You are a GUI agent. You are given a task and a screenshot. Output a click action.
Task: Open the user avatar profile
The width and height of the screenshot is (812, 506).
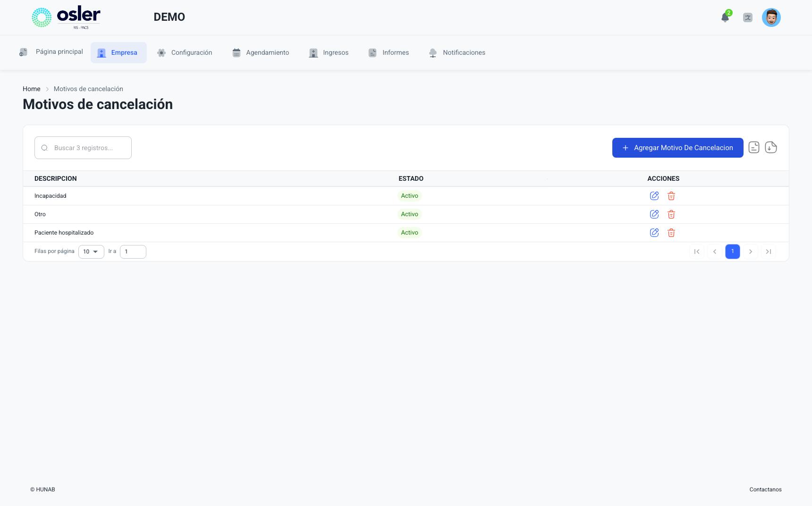click(771, 17)
